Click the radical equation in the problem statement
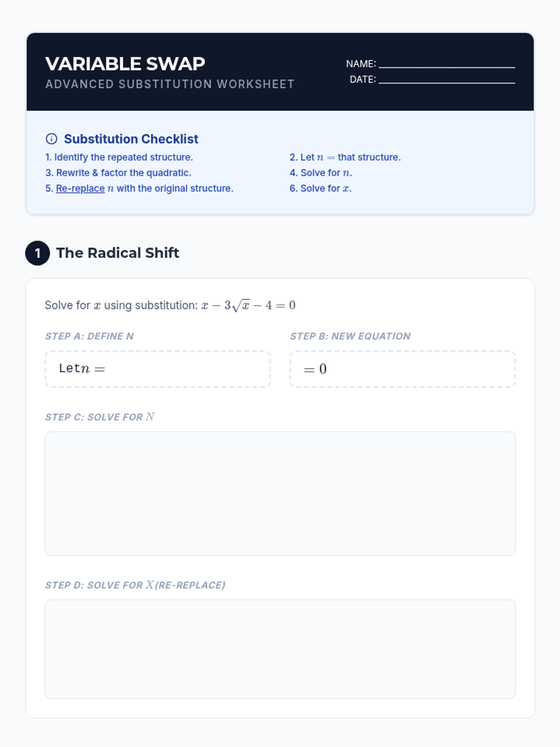 pyautogui.click(x=248, y=305)
